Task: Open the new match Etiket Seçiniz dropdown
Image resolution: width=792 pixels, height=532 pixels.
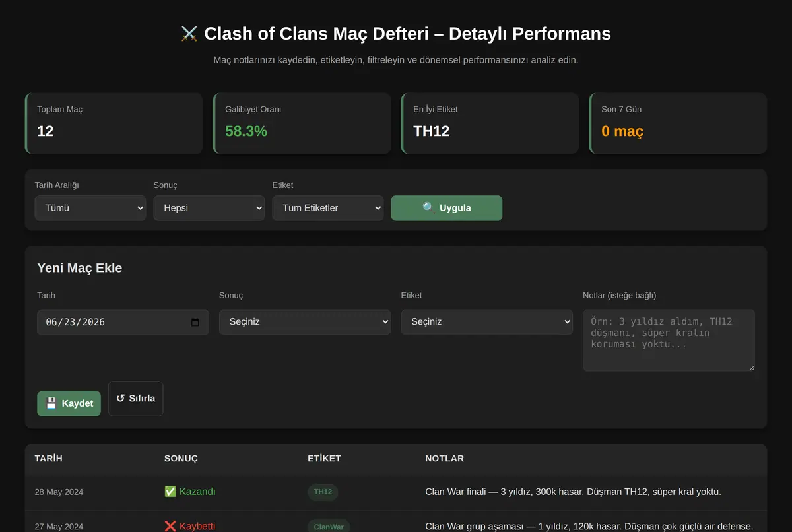Action: point(487,322)
